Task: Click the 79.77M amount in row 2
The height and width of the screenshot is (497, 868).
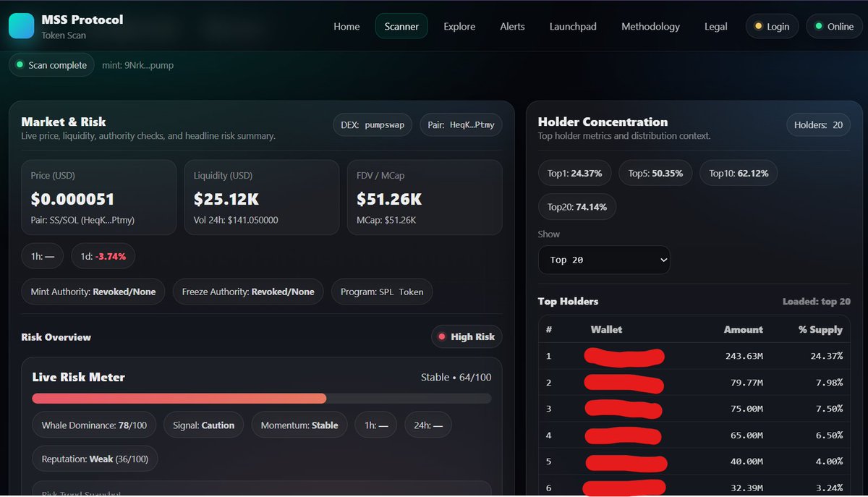Action: click(747, 382)
